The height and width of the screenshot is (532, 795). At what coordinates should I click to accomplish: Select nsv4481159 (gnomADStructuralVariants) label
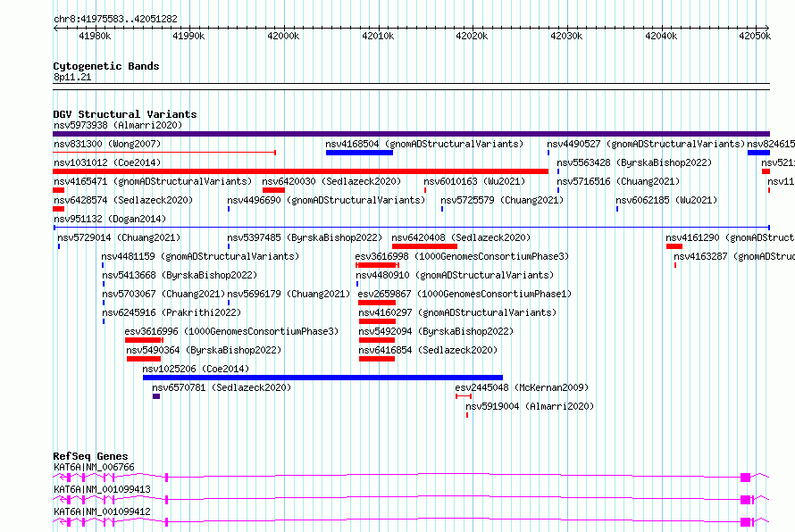click(x=200, y=256)
